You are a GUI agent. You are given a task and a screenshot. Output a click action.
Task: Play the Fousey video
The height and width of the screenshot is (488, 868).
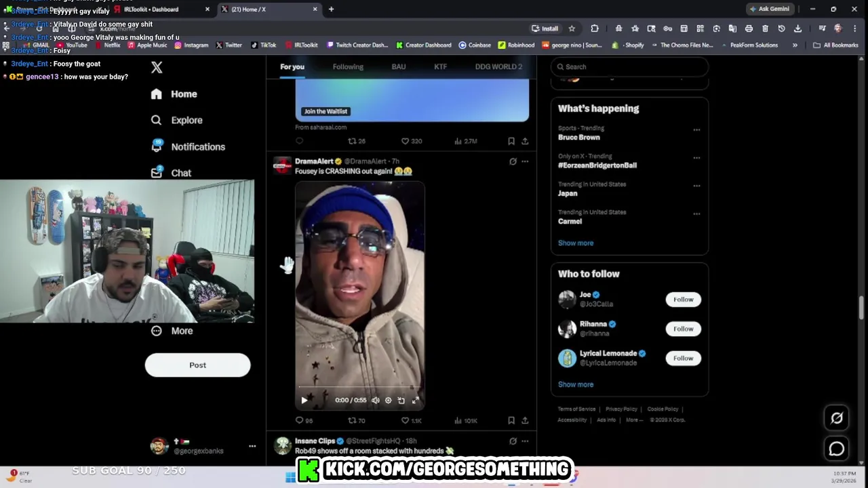click(x=304, y=401)
